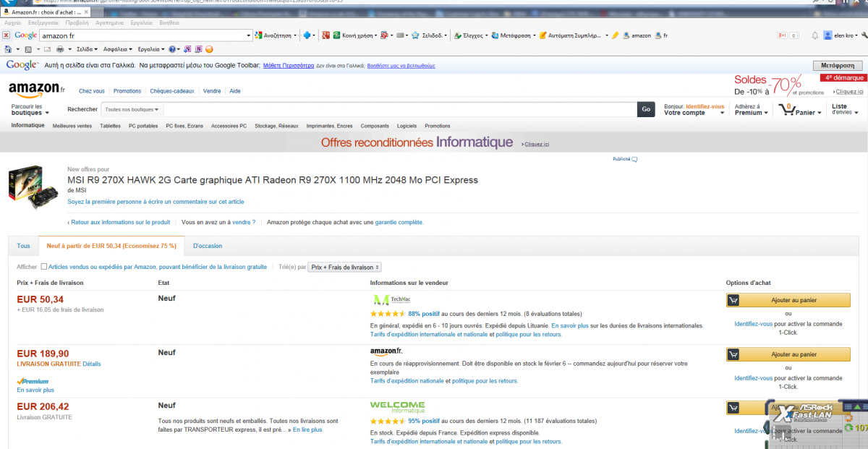Select the Tous offers tab
Screen dimensions: 868x449
pyautogui.click(x=24, y=246)
